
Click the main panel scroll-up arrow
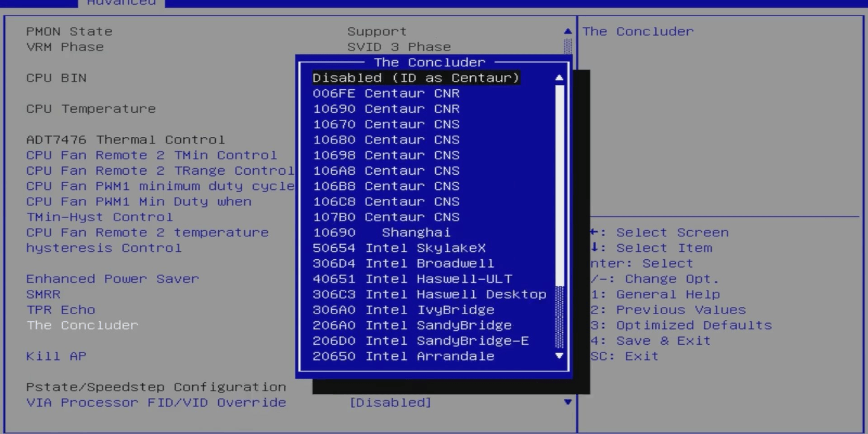(x=567, y=31)
